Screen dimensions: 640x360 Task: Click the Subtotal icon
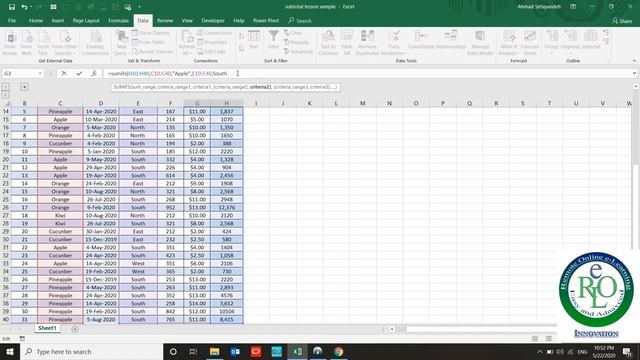[591, 40]
